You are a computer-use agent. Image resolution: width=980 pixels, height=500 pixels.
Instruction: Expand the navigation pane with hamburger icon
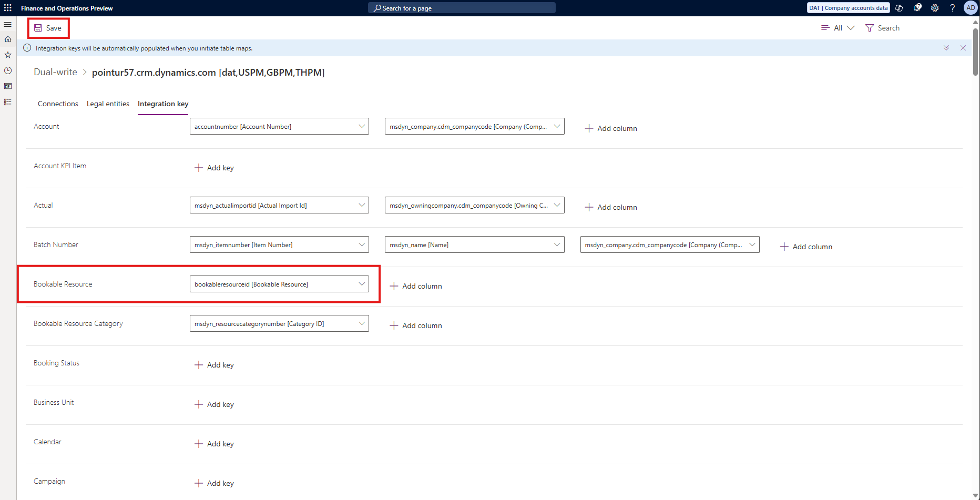pos(7,24)
